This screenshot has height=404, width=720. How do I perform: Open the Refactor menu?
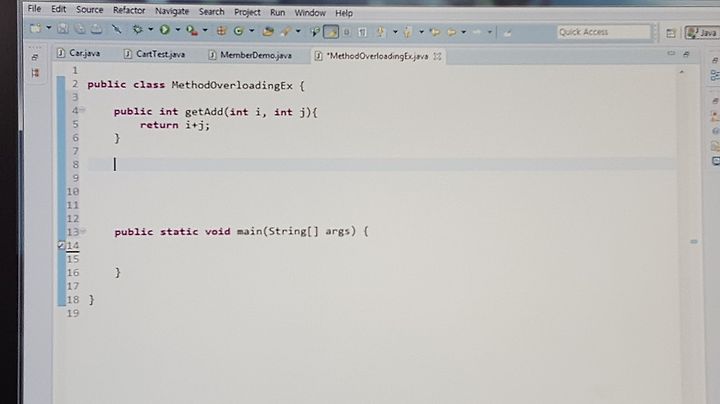pyautogui.click(x=129, y=10)
